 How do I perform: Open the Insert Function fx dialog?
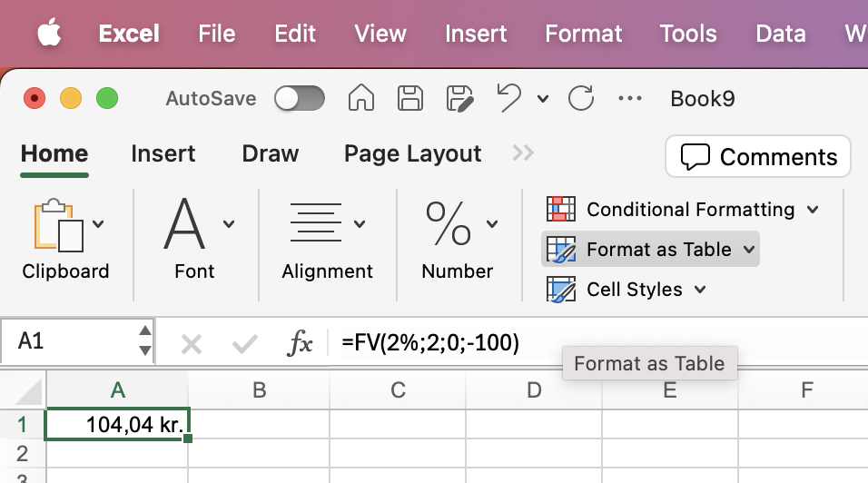pyautogui.click(x=300, y=343)
